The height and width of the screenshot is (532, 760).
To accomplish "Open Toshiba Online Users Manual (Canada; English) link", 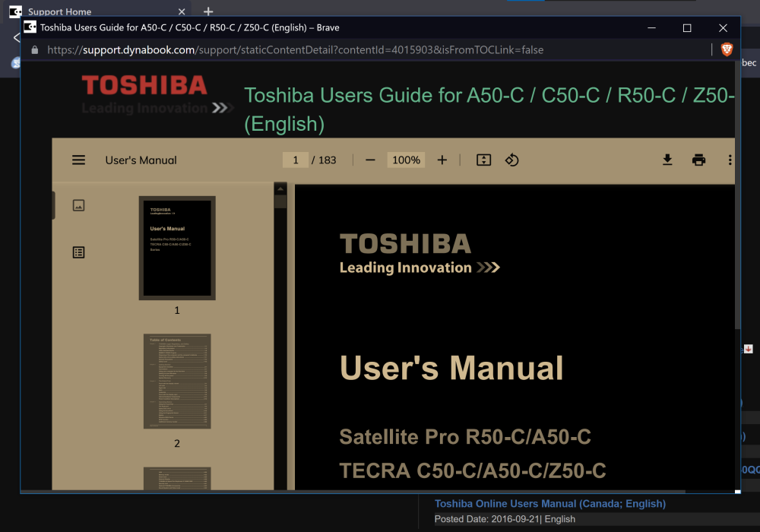I will 550,503.
